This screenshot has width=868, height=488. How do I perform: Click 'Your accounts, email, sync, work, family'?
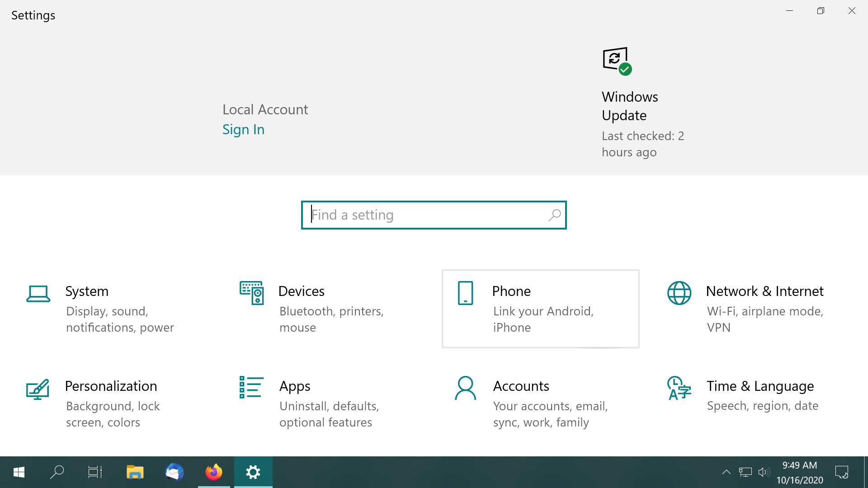click(550, 414)
